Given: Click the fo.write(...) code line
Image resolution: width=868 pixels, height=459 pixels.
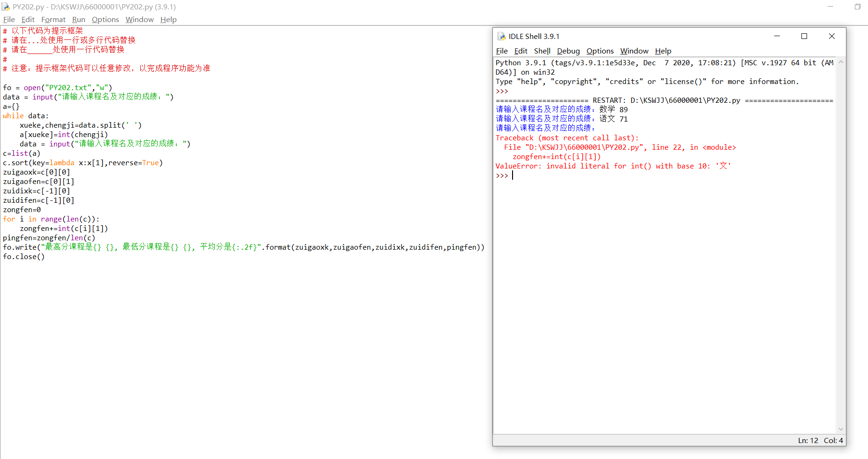Looking at the screenshot, I should point(244,247).
